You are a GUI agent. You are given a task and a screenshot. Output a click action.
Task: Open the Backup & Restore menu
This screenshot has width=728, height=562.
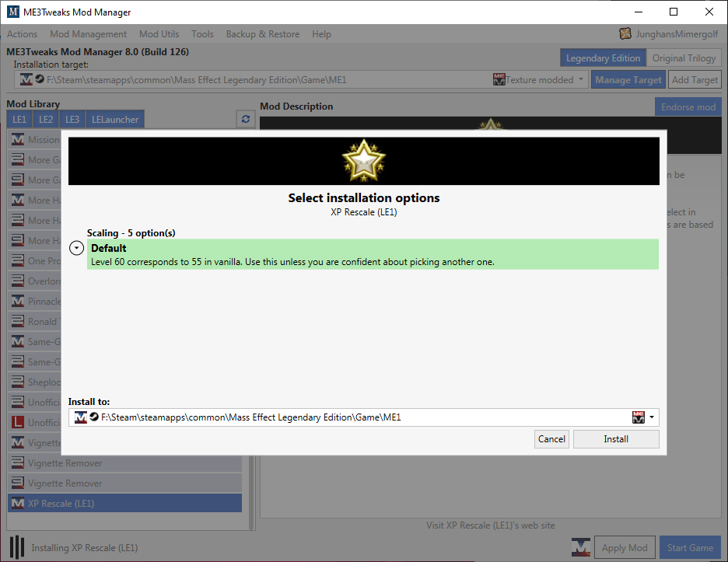click(x=263, y=34)
